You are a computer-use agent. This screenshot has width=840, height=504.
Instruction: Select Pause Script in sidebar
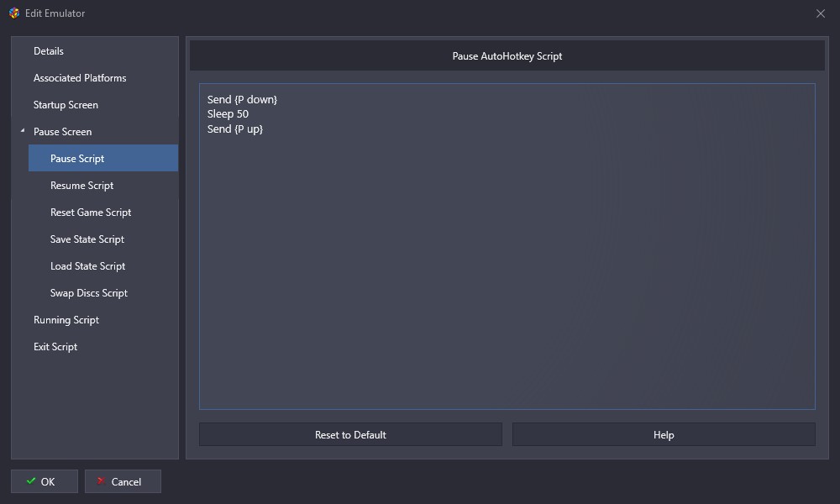click(x=102, y=158)
